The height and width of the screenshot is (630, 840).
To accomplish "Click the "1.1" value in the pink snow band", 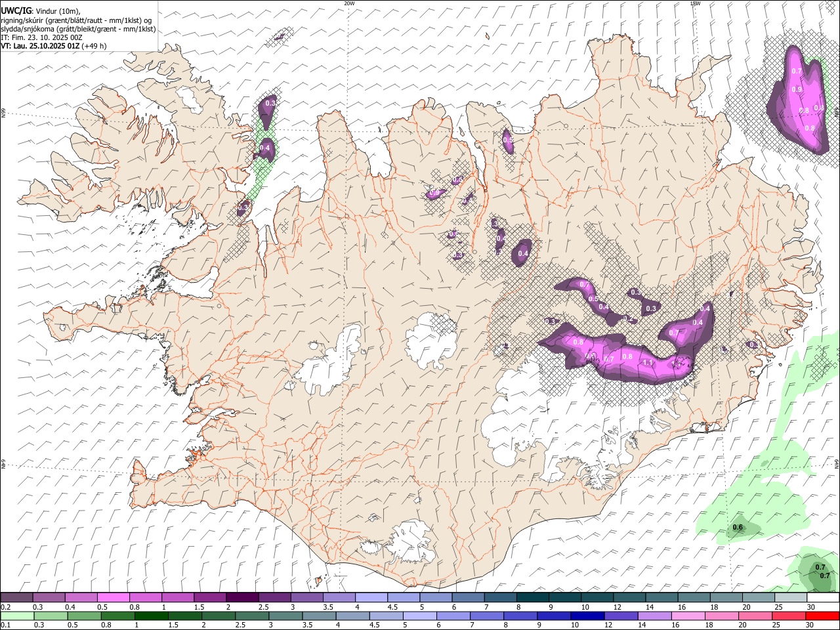I will pyautogui.click(x=648, y=363).
